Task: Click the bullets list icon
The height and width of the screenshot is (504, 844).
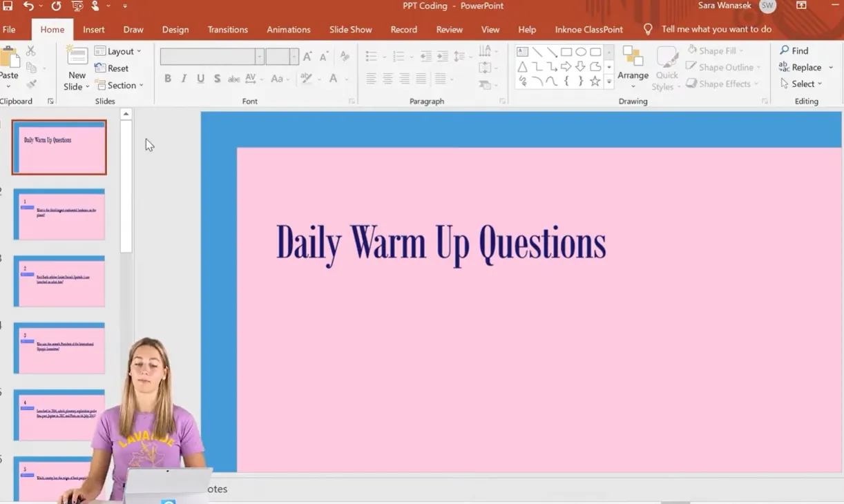Action: (x=371, y=57)
